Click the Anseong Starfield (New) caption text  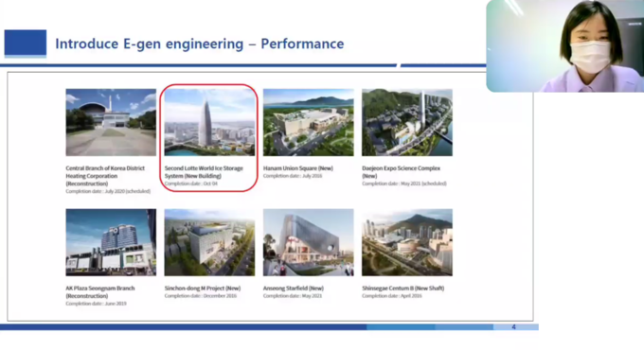click(x=294, y=289)
